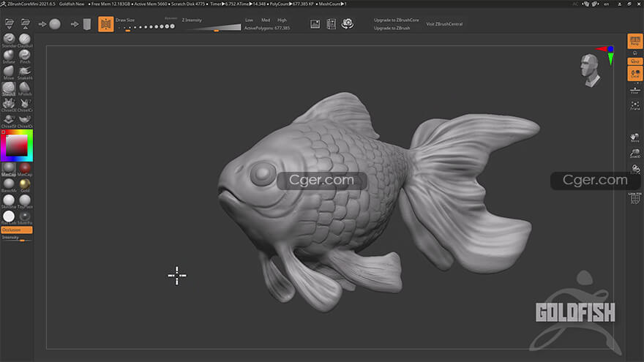
Task: Toggle the Symmetry button
Action: click(105, 24)
